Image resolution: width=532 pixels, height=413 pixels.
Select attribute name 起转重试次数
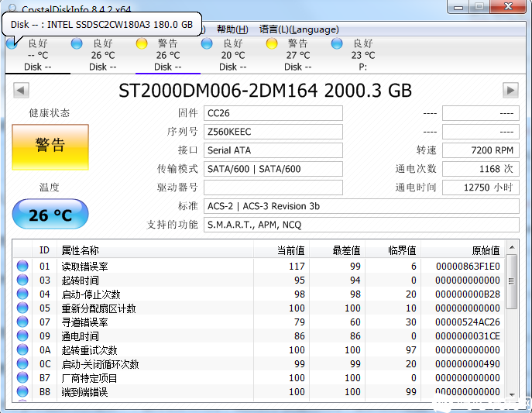click(89, 350)
